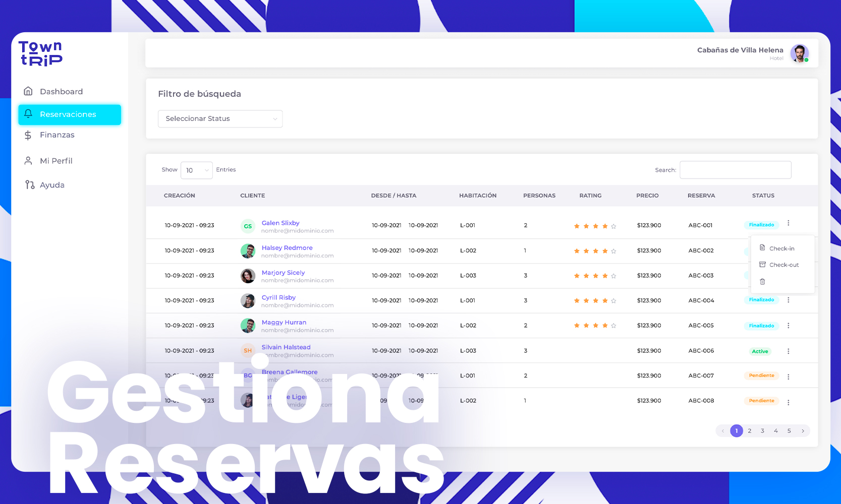Open the Seleccionar Status dropdown
The height and width of the screenshot is (504, 841).
coord(220,119)
